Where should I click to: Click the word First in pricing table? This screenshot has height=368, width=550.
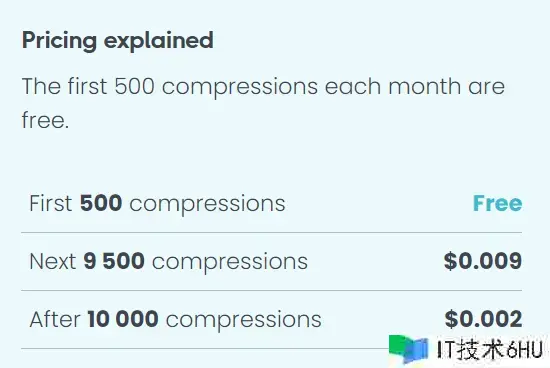coord(51,203)
